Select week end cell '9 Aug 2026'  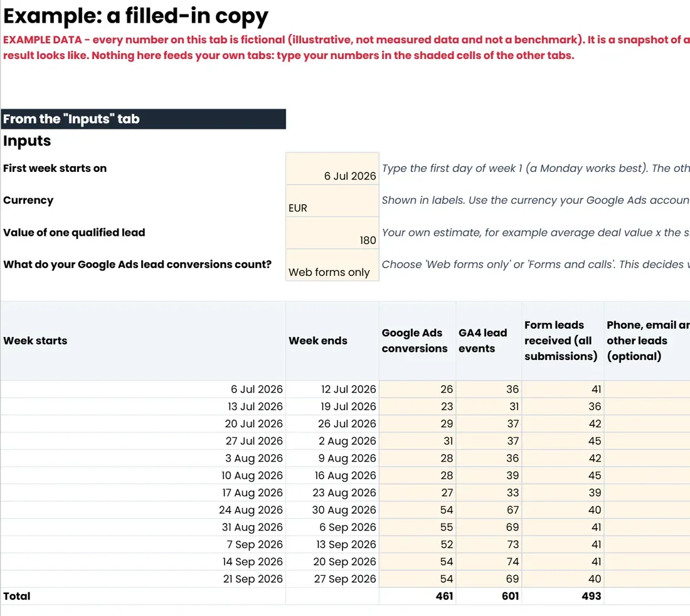(x=332, y=458)
